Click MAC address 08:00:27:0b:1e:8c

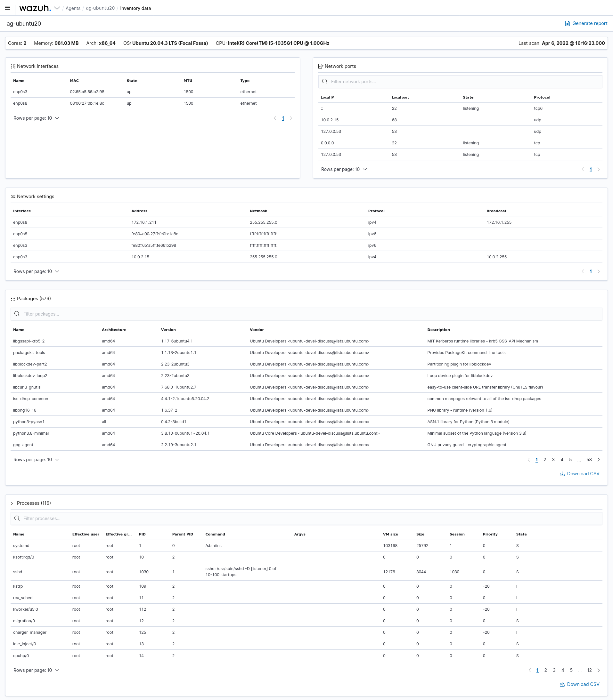coord(87,103)
